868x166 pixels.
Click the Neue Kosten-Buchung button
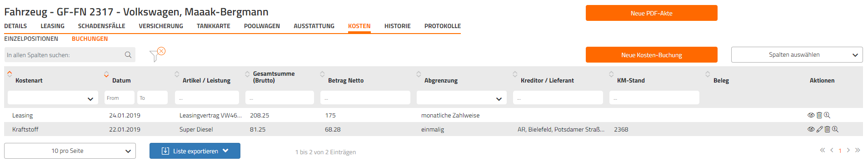coord(651,55)
